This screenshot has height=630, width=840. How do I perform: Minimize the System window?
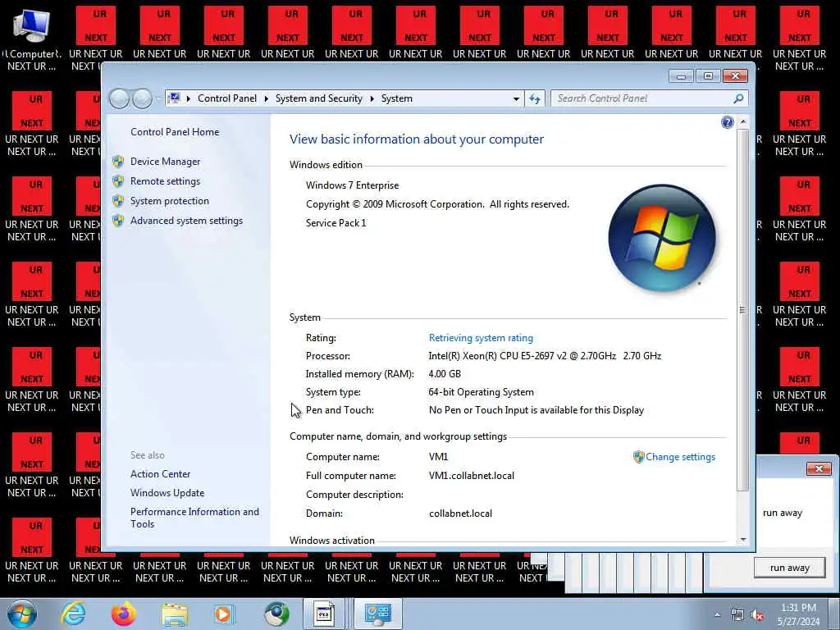coord(681,76)
